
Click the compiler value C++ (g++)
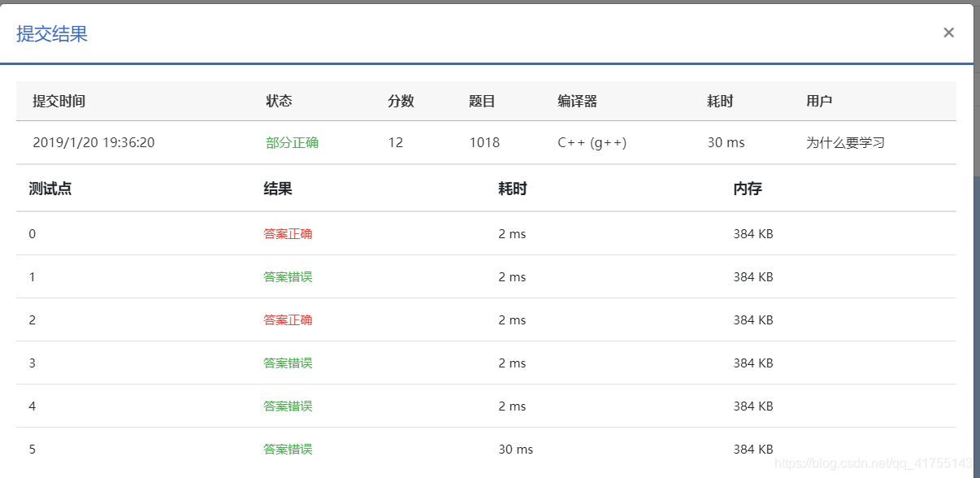[592, 143]
